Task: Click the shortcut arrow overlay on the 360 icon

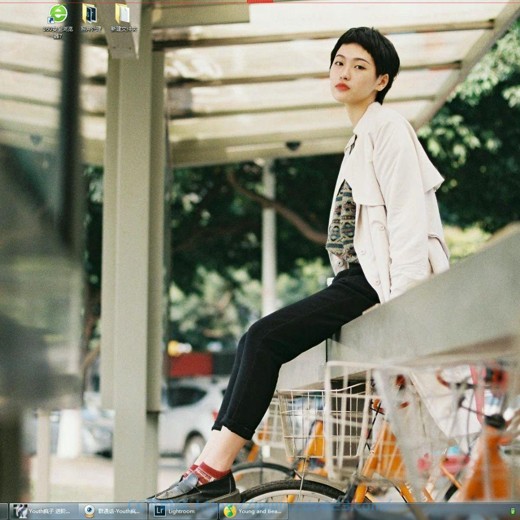Action: (51, 21)
